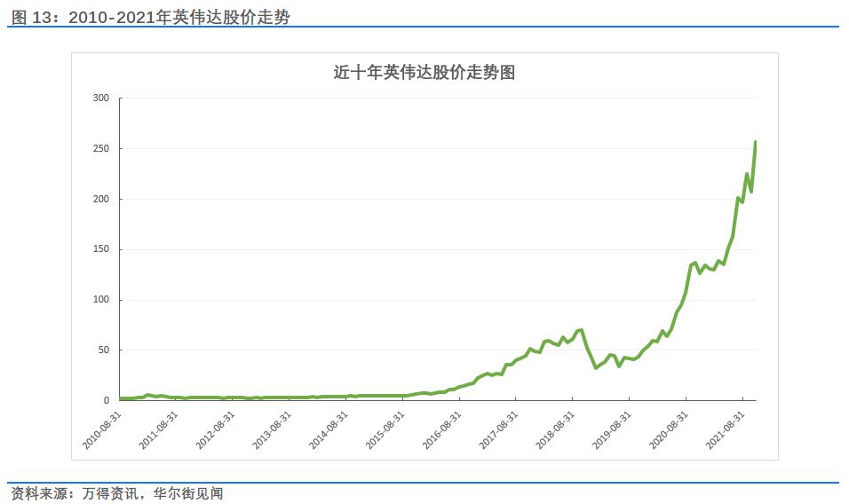Click the y-axis label 200
The width and height of the screenshot is (849, 504).
(101, 199)
